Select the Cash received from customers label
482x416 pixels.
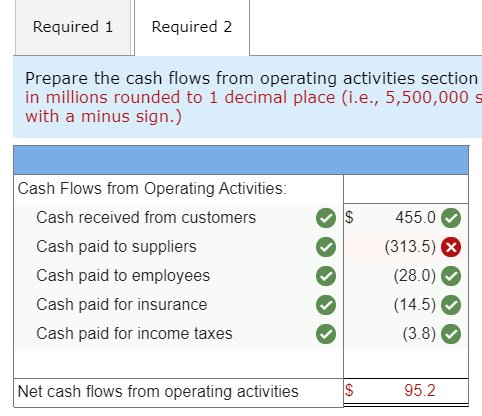pos(146,218)
